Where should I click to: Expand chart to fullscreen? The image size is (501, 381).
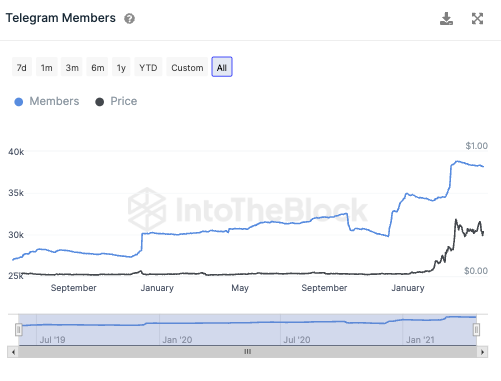point(477,19)
